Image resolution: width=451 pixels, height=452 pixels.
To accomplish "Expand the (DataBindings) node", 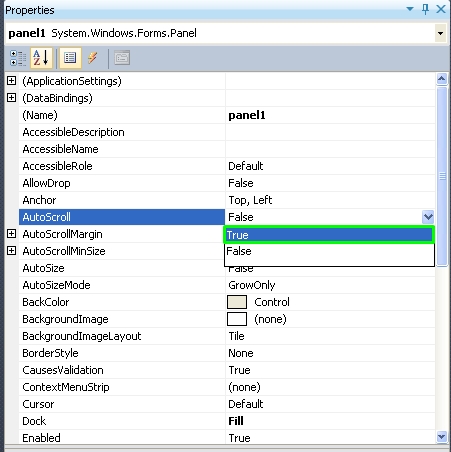I will click(x=11, y=98).
